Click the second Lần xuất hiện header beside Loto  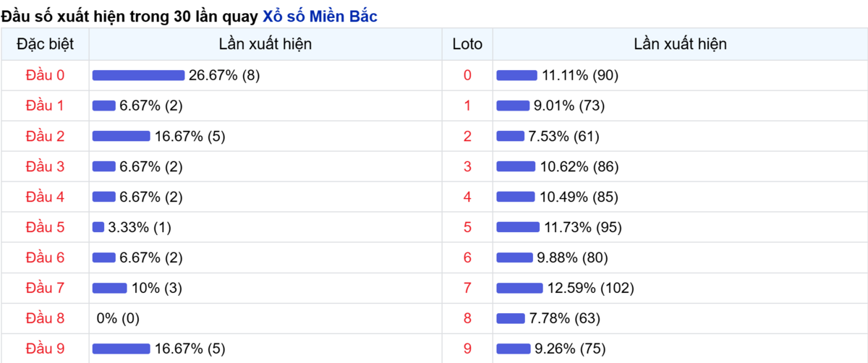pos(680,44)
